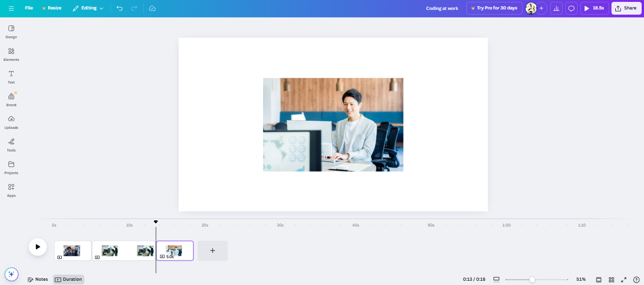The width and height of the screenshot is (644, 285).
Task: Open the comments bubble icon
Action: coord(571,8)
